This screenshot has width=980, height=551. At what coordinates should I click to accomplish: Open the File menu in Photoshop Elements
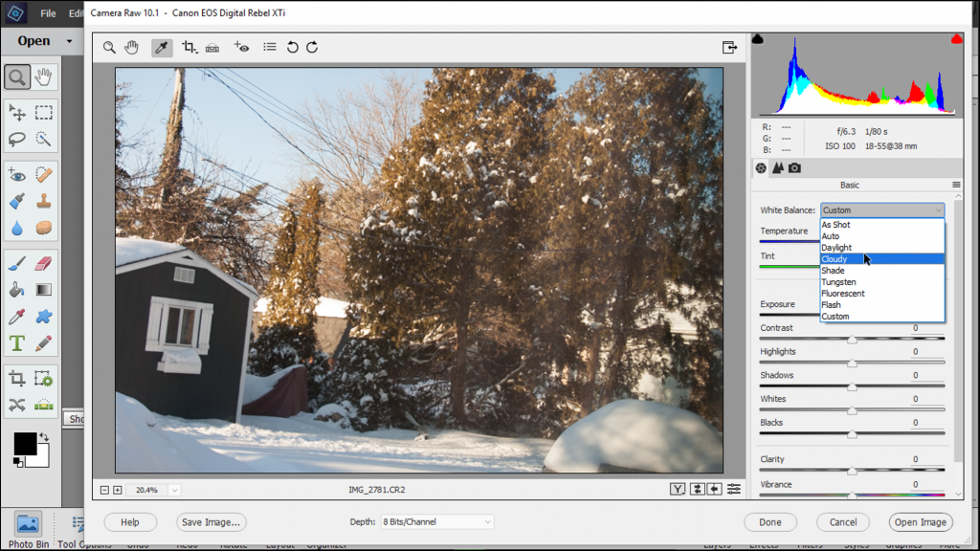coord(48,13)
